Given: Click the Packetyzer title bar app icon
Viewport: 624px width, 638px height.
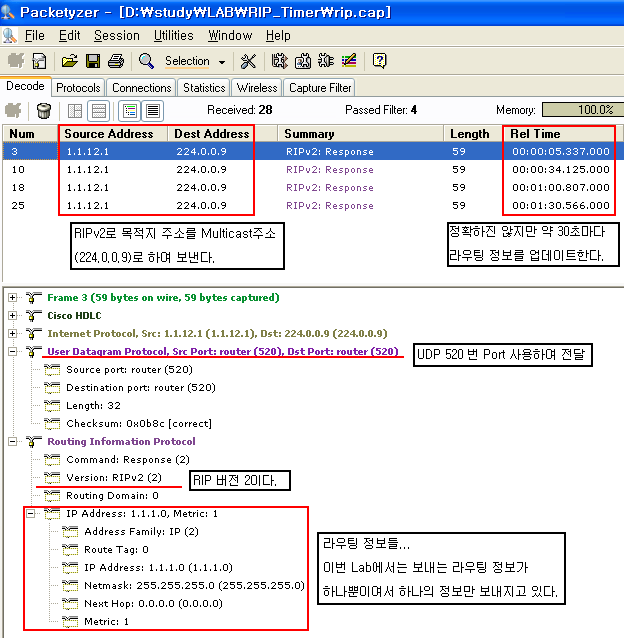Looking at the screenshot, I should pos(8,12).
